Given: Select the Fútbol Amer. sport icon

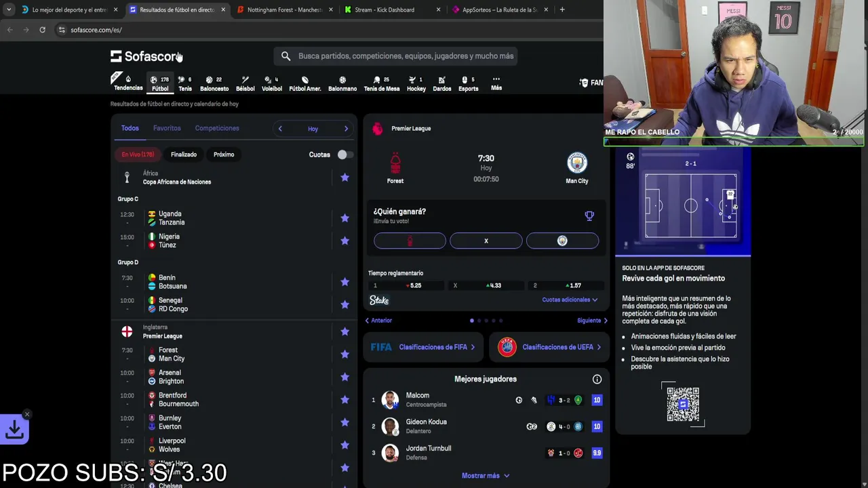Looking at the screenshot, I should click(x=305, y=83).
